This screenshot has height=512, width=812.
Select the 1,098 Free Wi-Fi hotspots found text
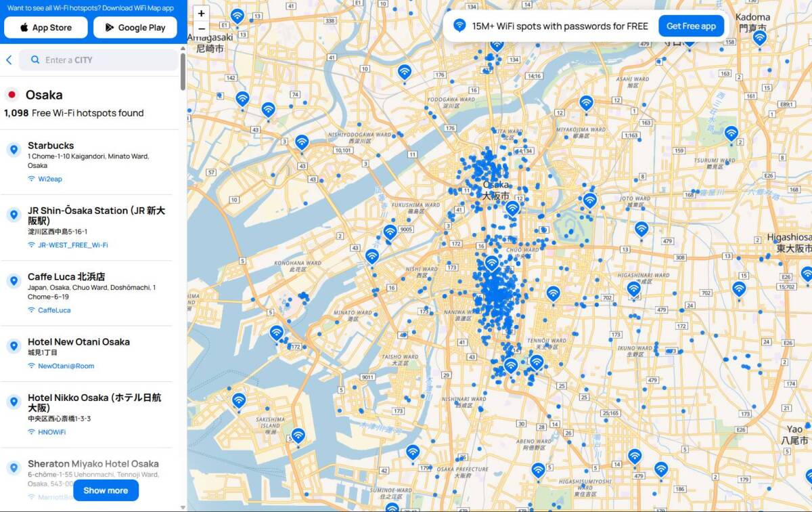click(74, 113)
